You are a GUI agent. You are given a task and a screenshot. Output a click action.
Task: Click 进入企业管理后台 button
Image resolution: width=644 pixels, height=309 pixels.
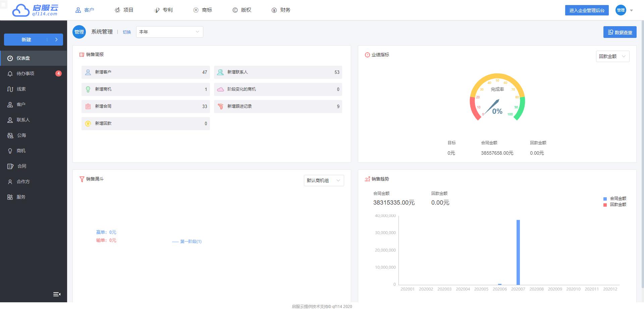tap(587, 10)
